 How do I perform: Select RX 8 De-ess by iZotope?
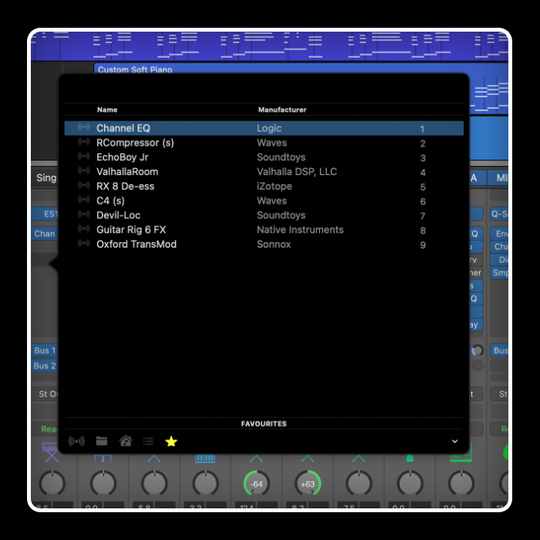click(264, 186)
